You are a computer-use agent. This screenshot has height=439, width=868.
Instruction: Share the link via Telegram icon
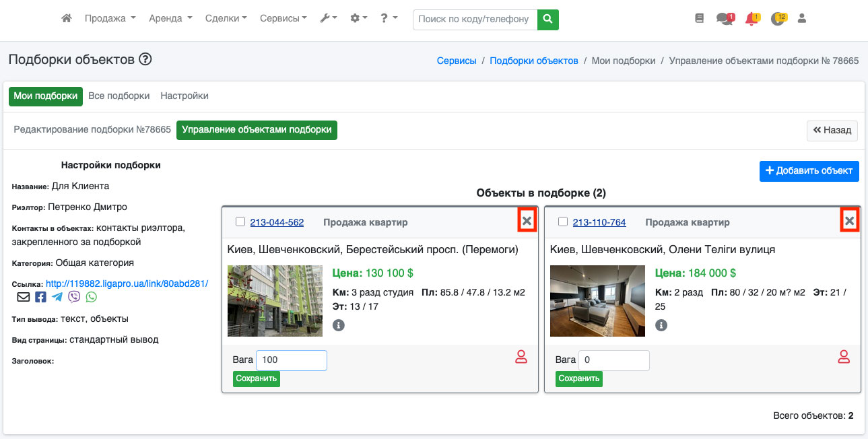(x=57, y=297)
